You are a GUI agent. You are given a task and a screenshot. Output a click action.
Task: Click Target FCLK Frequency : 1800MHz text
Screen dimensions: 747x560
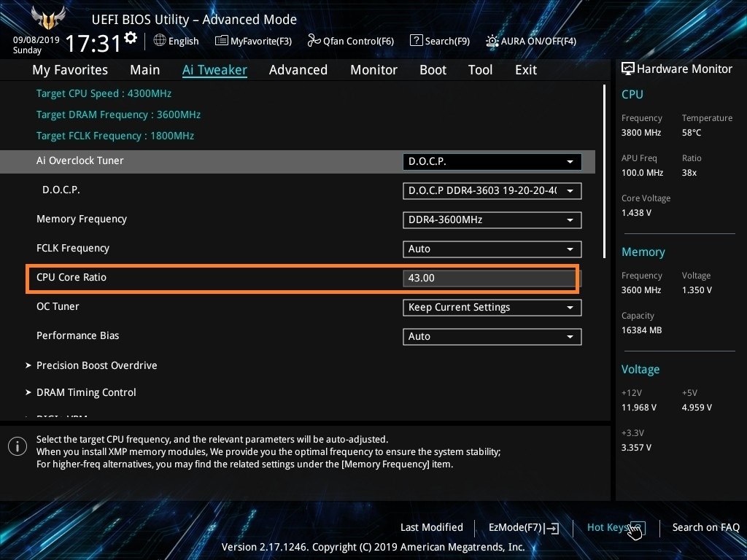115,136
